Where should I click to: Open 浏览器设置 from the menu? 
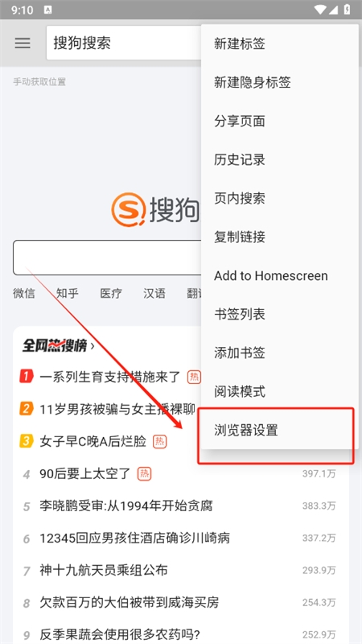(x=279, y=430)
